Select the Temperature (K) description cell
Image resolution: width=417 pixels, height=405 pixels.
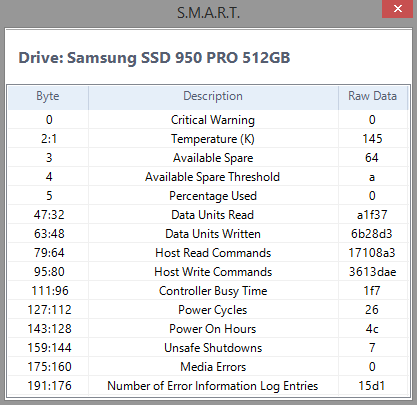213,139
